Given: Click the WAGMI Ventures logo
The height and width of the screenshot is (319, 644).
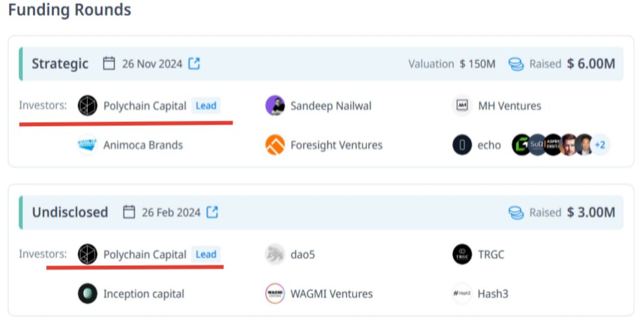Looking at the screenshot, I should [275, 294].
